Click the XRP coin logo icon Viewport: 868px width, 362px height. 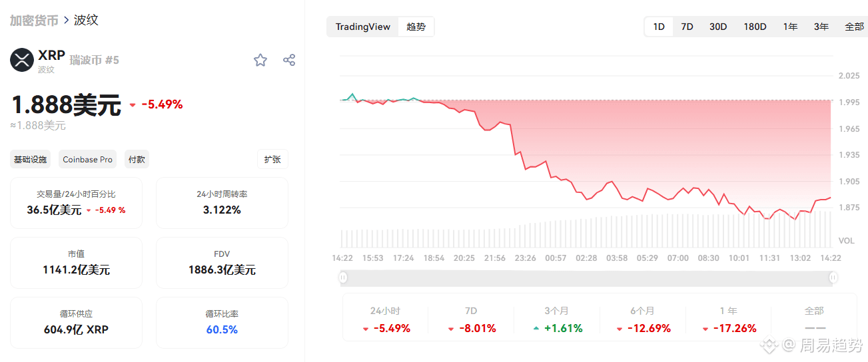[x=22, y=60]
